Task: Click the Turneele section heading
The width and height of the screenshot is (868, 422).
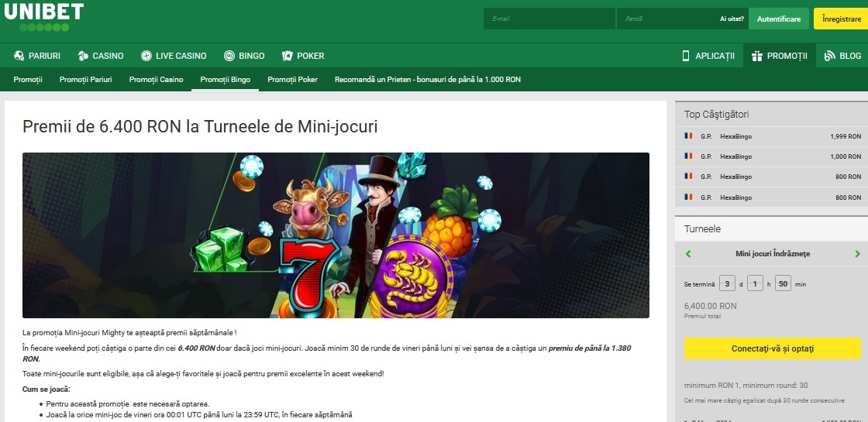Action: click(702, 228)
